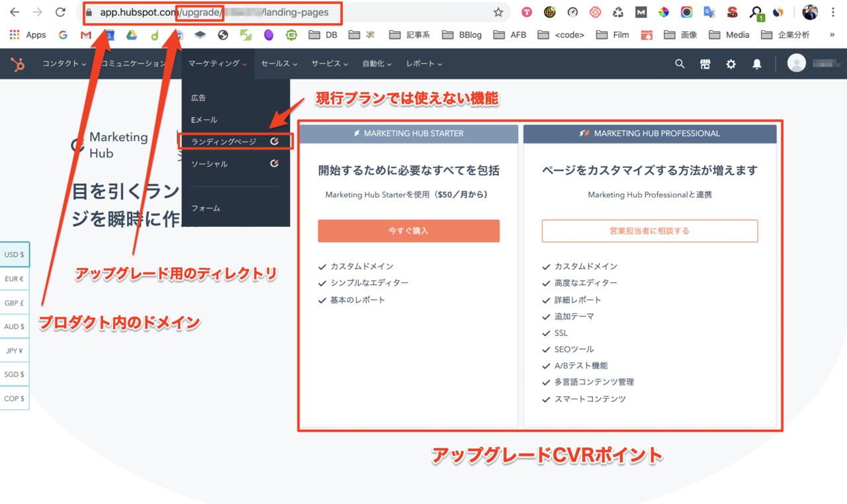847x504 pixels.
Task: Open HubSpot settings gear icon
Action: [731, 64]
